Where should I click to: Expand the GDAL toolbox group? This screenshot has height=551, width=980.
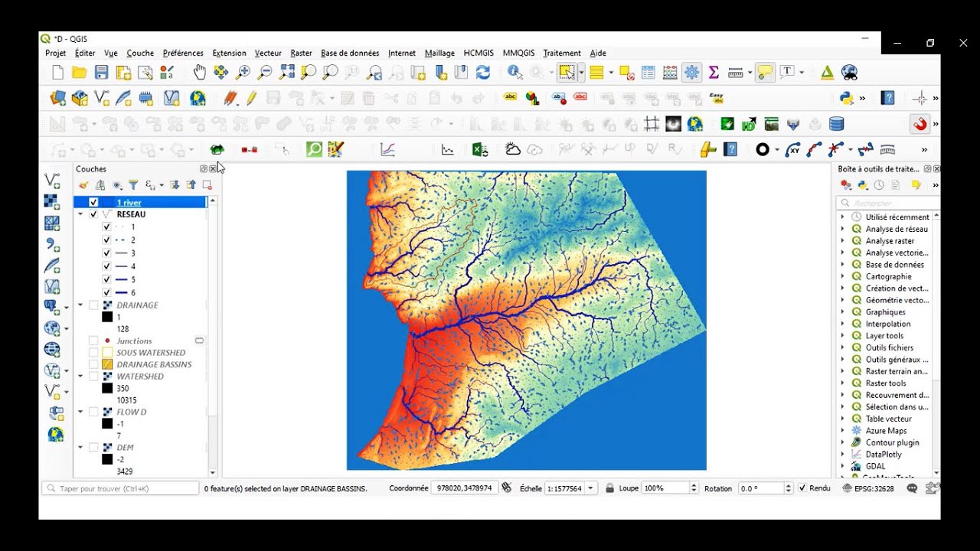843,466
